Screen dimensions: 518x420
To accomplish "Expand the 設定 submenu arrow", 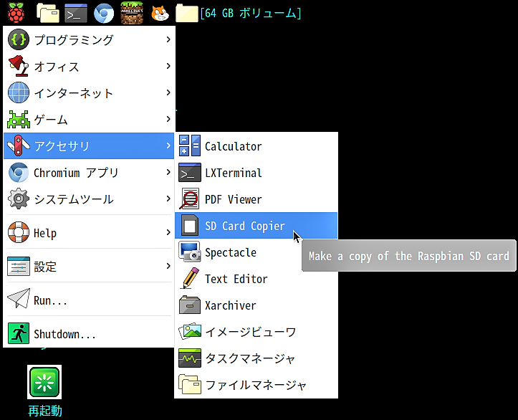I will 168,267.
